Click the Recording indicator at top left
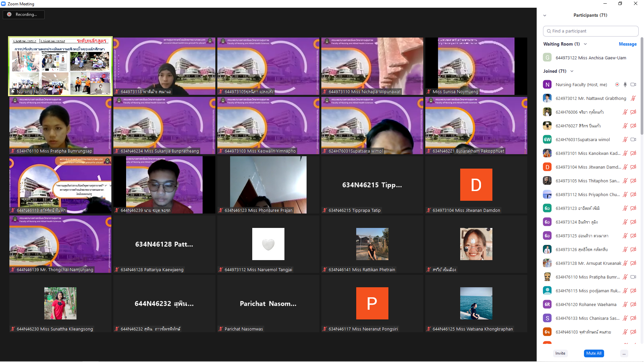This screenshot has height=362, width=644. coord(23,14)
